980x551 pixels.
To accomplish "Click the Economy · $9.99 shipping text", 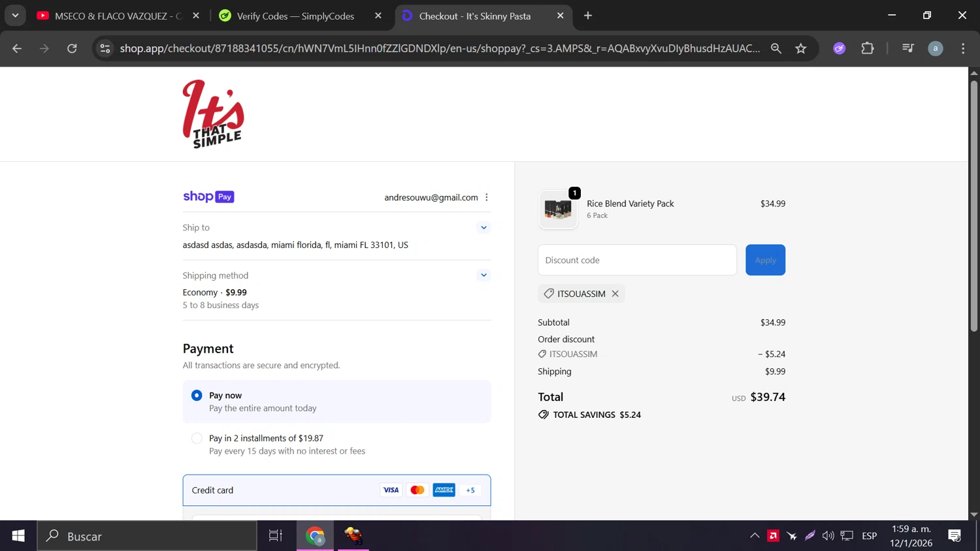I will click(215, 292).
